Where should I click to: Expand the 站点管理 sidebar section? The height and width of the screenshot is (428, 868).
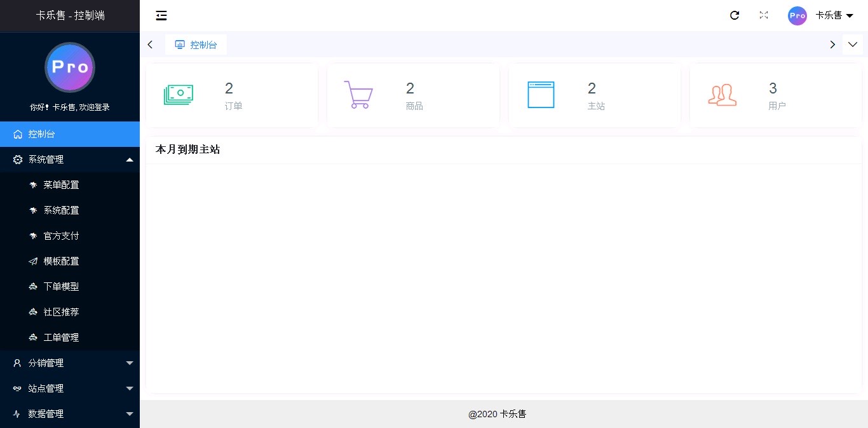70,389
